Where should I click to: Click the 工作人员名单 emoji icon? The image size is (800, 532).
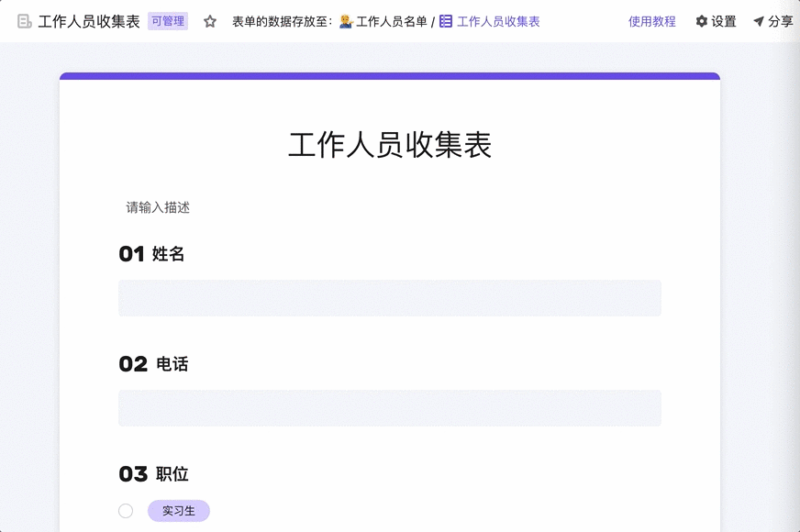pyautogui.click(x=346, y=21)
